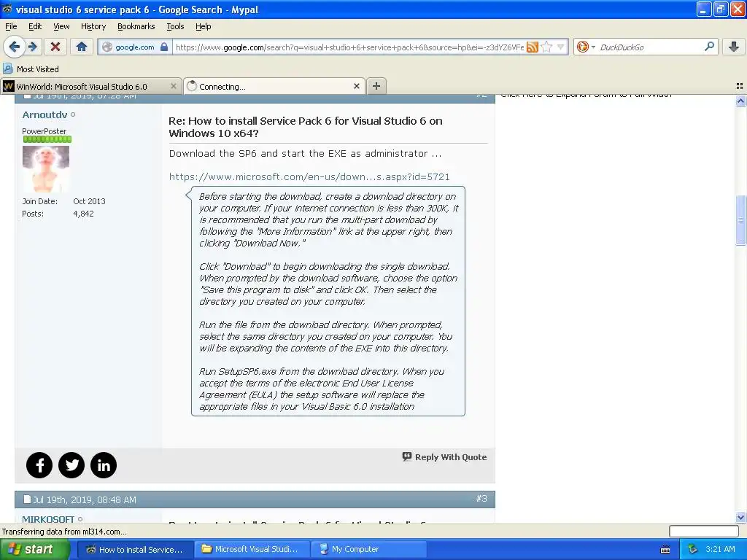Viewport: 747px width, 560px height.
Task: Switch to Microsoft Visual Studi... taskbar folder
Action: click(x=251, y=549)
